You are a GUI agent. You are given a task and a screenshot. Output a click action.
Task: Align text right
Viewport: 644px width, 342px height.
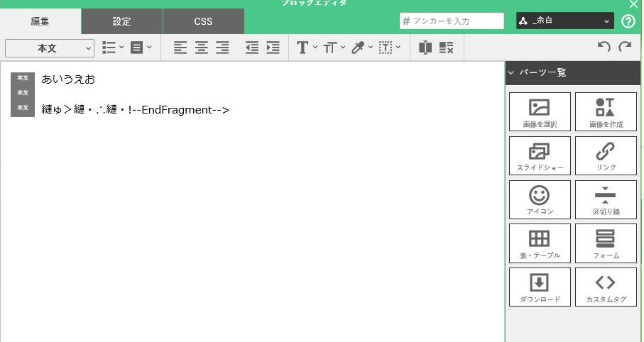[x=222, y=48]
